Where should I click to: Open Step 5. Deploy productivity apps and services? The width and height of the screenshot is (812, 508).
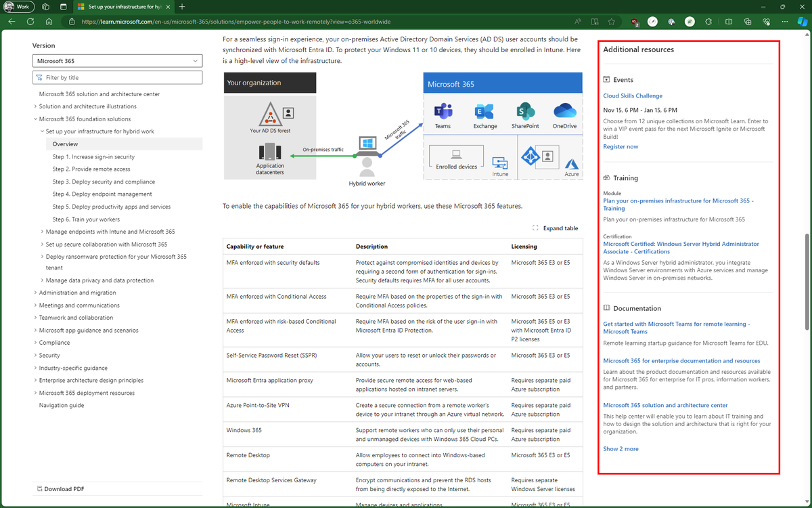tap(112, 207)
